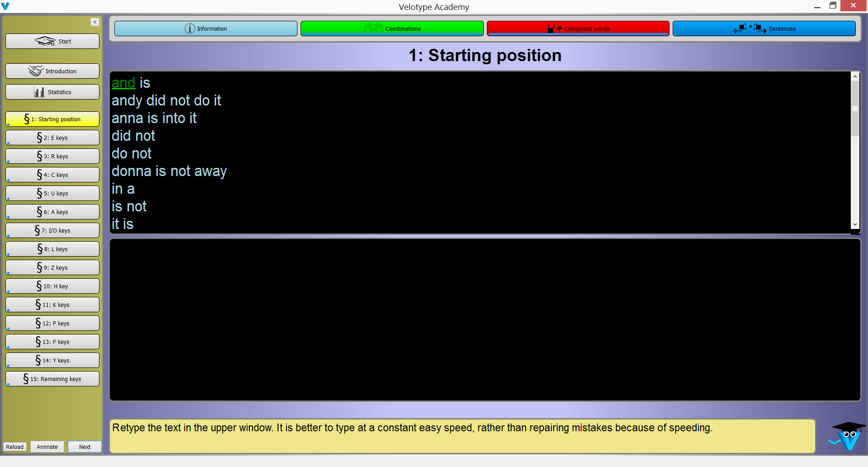Click the line 'anna is into it'
This screenshot has height=467, width=868.
click(x=154, y=118)
